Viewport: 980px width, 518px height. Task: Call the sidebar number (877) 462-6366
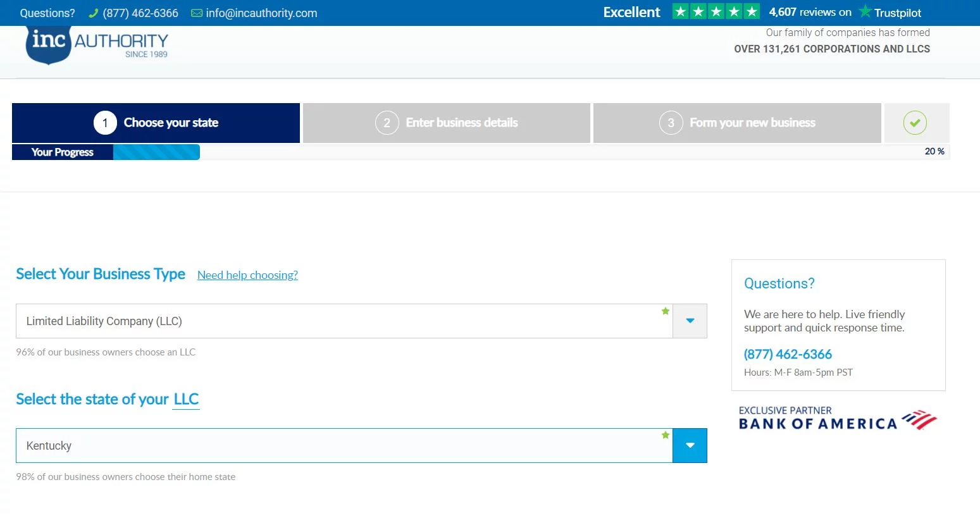coord(788,354)
